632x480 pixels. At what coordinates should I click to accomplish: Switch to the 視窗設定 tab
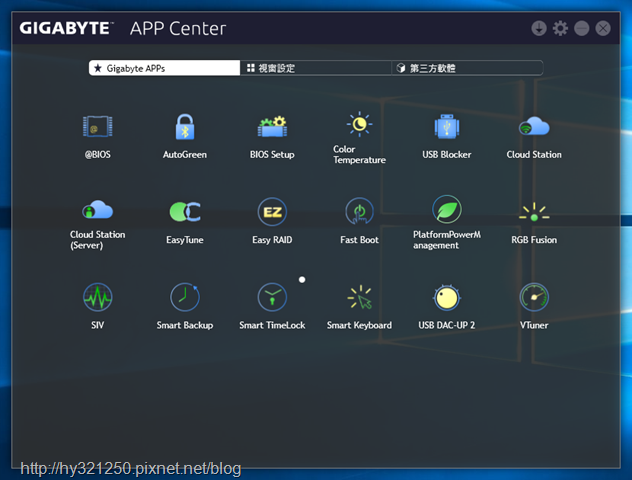point(316,68)
